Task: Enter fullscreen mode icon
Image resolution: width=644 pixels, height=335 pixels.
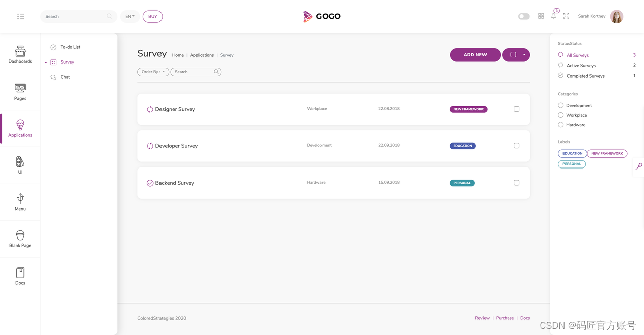Action: (566, 16)
